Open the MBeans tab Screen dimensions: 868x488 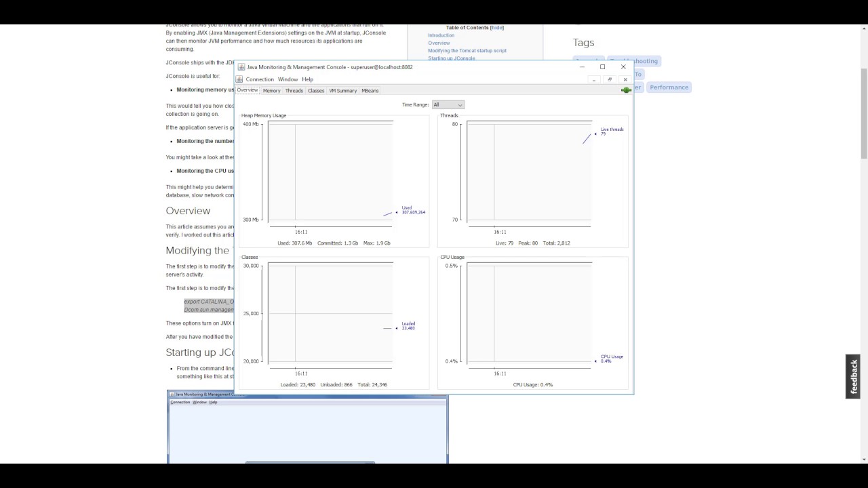click(370, 90)
